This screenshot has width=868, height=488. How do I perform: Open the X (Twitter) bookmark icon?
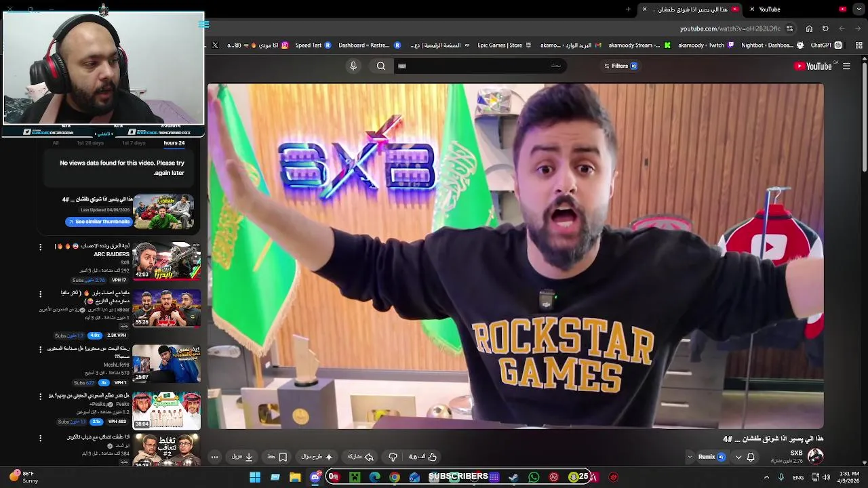215,45
